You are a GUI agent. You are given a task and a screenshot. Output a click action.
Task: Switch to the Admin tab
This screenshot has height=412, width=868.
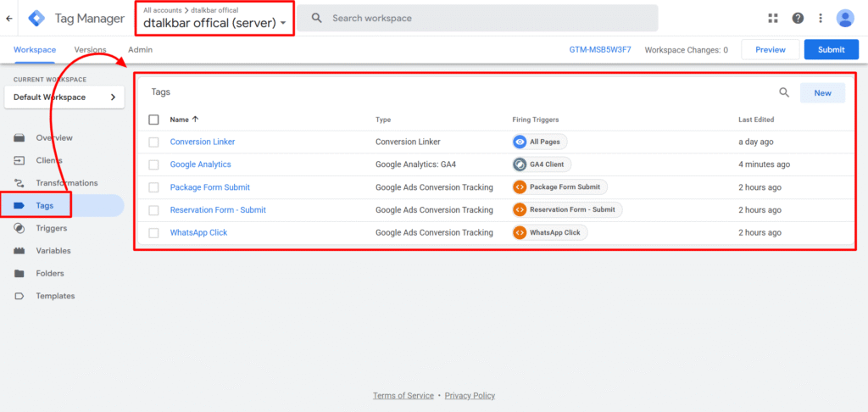(x=140, y=50)
